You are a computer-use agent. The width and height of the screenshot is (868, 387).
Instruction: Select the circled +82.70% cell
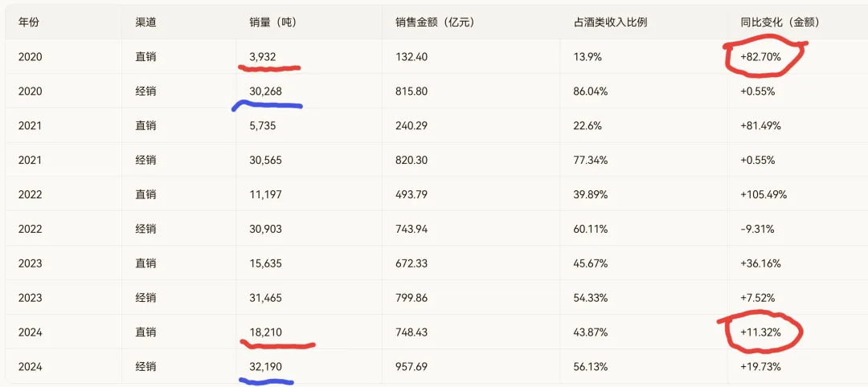click(x=760, y=56)
